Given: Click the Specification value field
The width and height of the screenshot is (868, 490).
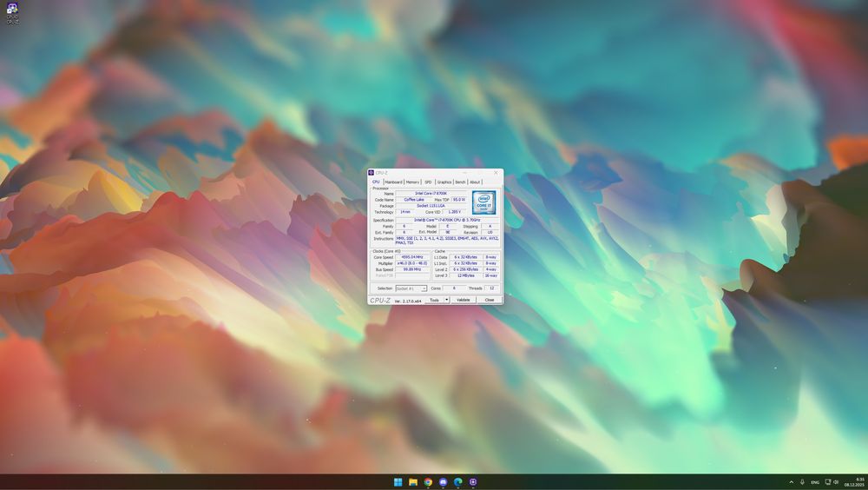Looking at the screenshot, I should pyautogui.click(x=447, y=220).
